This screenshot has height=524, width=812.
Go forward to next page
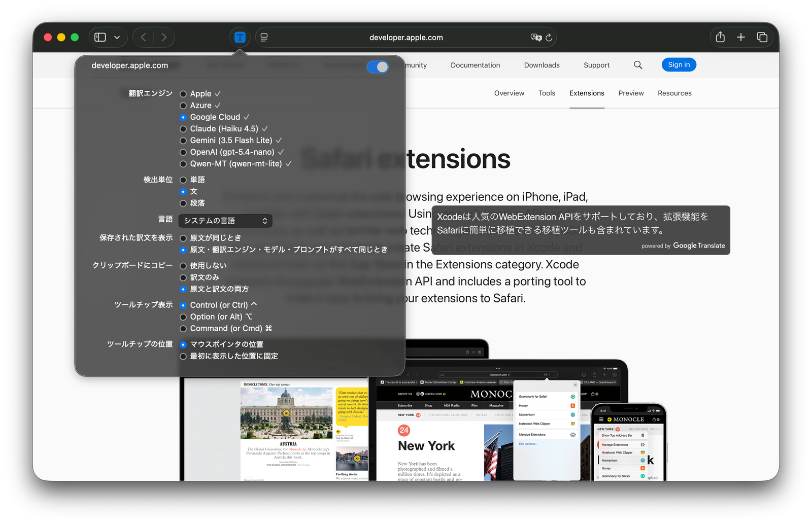pyautogui.click(x=164, y=37)
